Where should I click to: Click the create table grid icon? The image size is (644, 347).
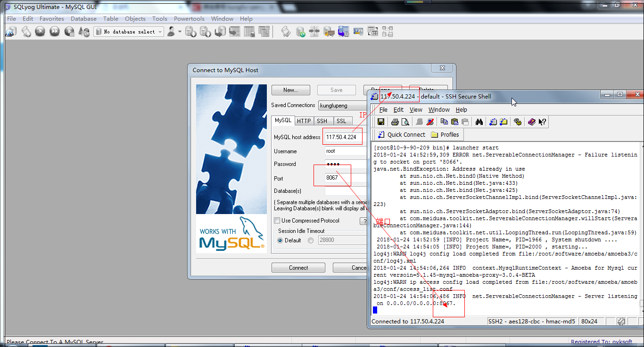[249, 32]
